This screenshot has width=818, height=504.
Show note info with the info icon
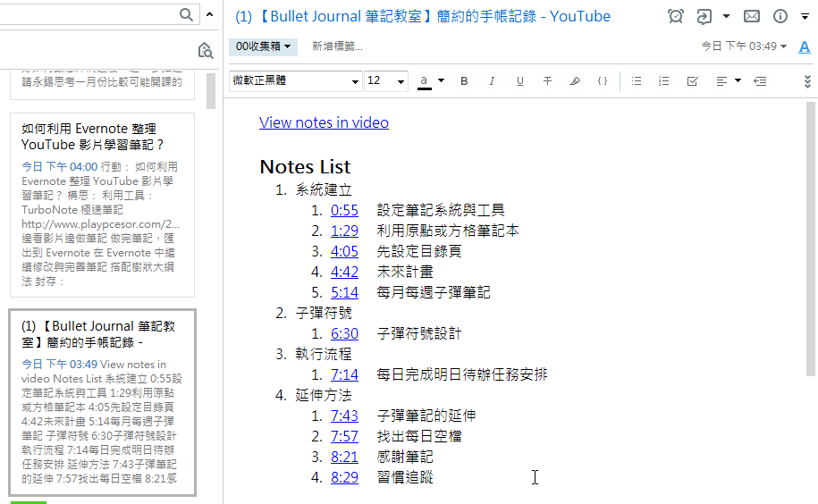[780, 16]
